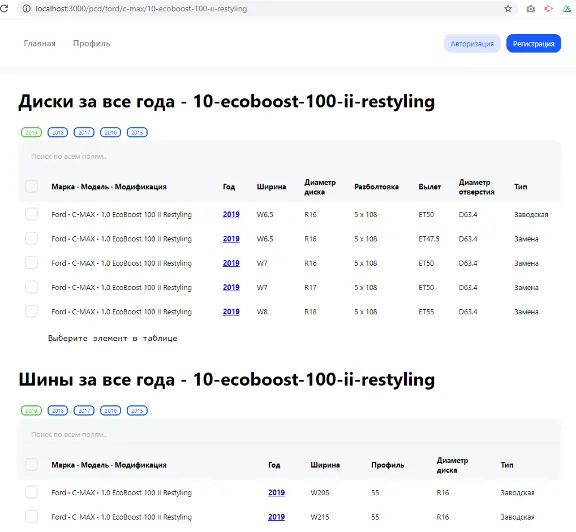
Task: Select the 2018 year chip above disks table
Action: 58,132
